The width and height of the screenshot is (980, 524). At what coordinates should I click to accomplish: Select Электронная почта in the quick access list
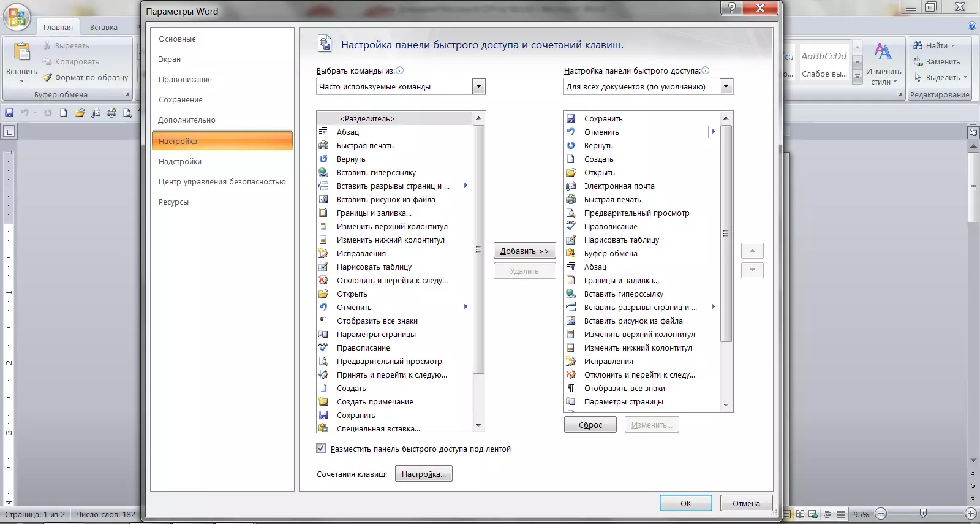point(642,186)
